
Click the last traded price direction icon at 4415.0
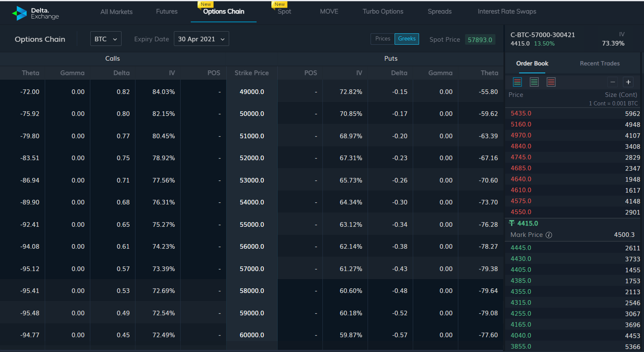click(512, 223)
